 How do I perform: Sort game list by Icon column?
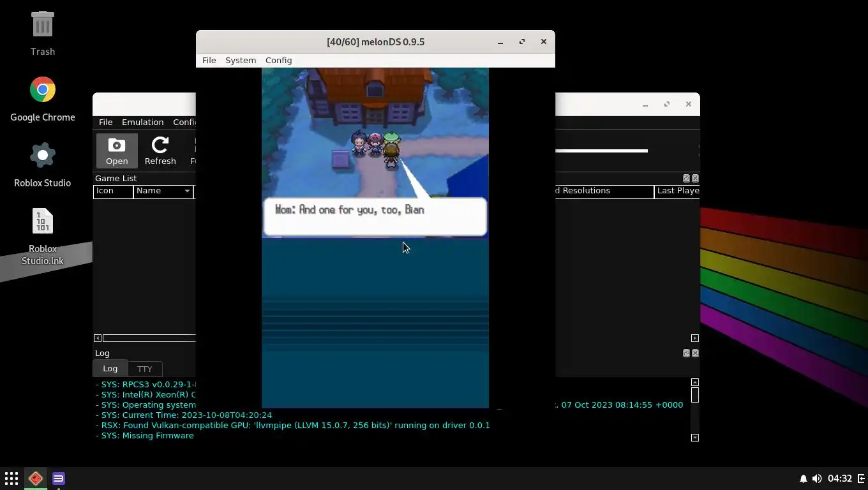click(x=113, y=191)
